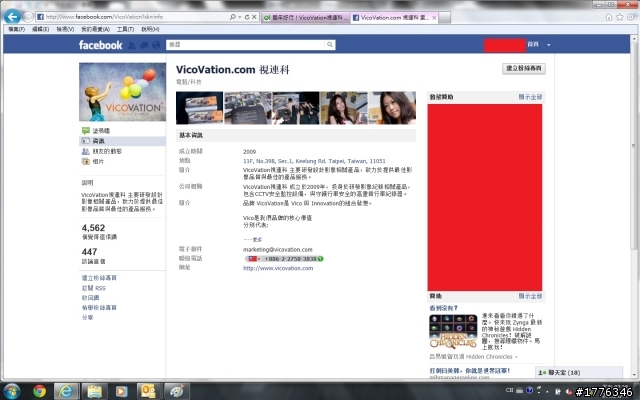Open the chat bar showing (18)

click(x=579, y=373)
